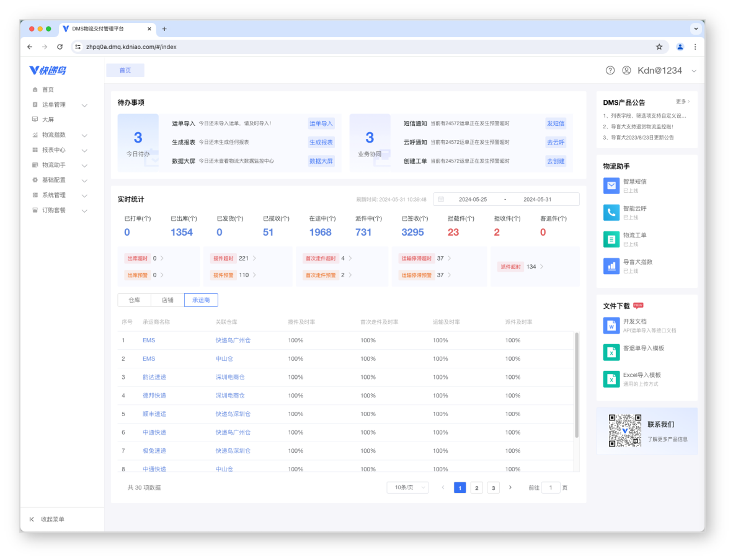Image resolution: width=733 pixels, height=560 pixels.
Task: Click the 物流工单 document icon
Action: 611,239
